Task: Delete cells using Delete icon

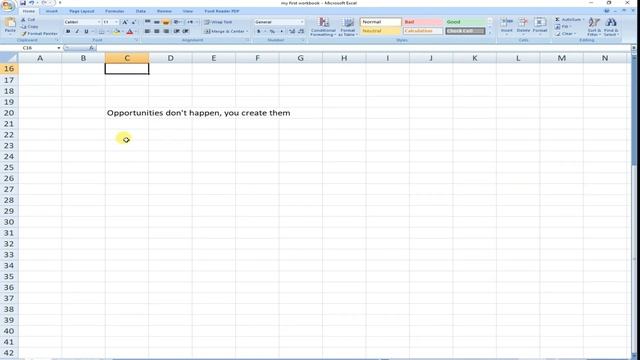Action: [x=523, y=26]
